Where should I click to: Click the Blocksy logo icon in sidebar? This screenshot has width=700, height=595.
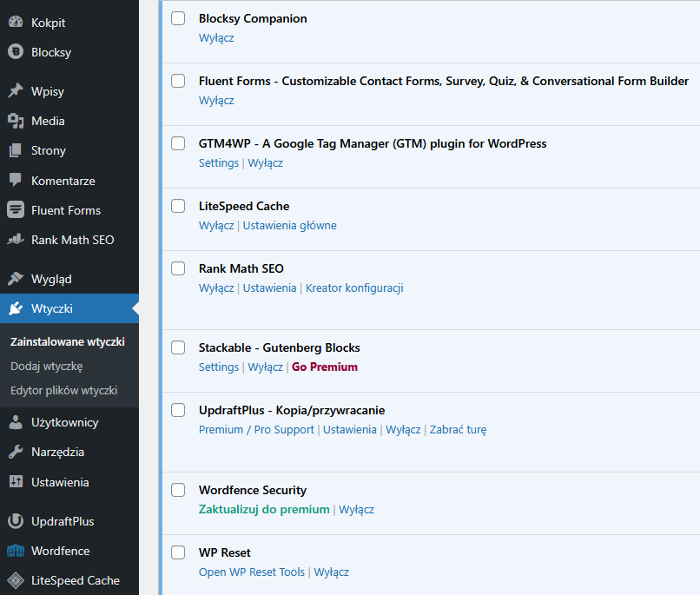[x=16, y=52]
